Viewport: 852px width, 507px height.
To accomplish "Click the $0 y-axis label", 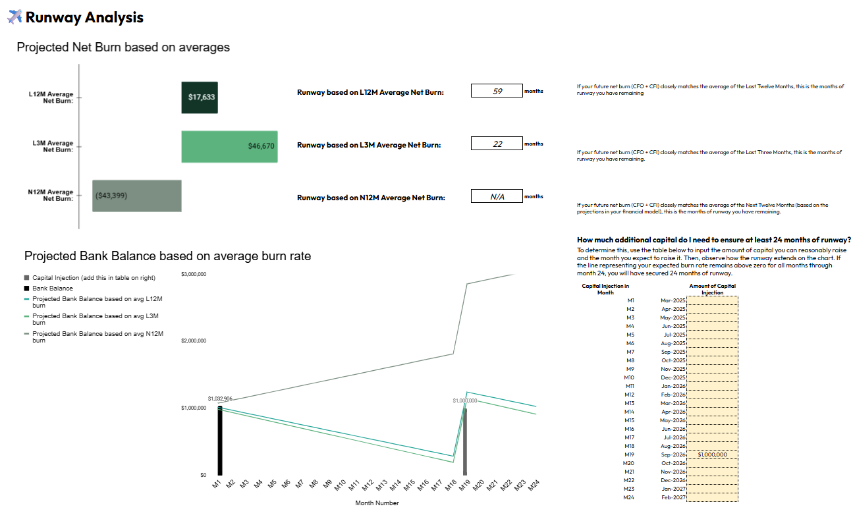I will pyautogui.click(x=203, y=475).
